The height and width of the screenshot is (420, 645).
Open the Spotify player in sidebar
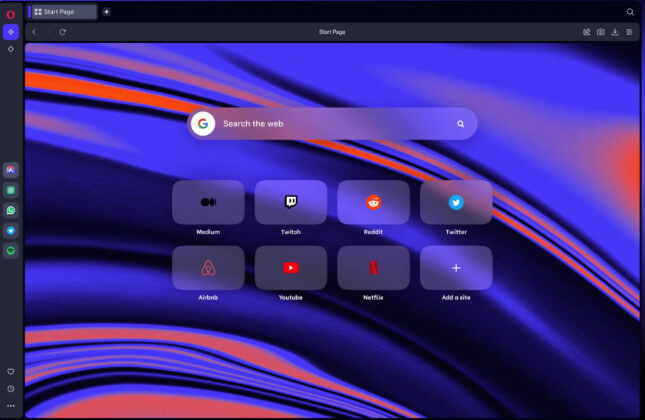[x=11, y=250]
